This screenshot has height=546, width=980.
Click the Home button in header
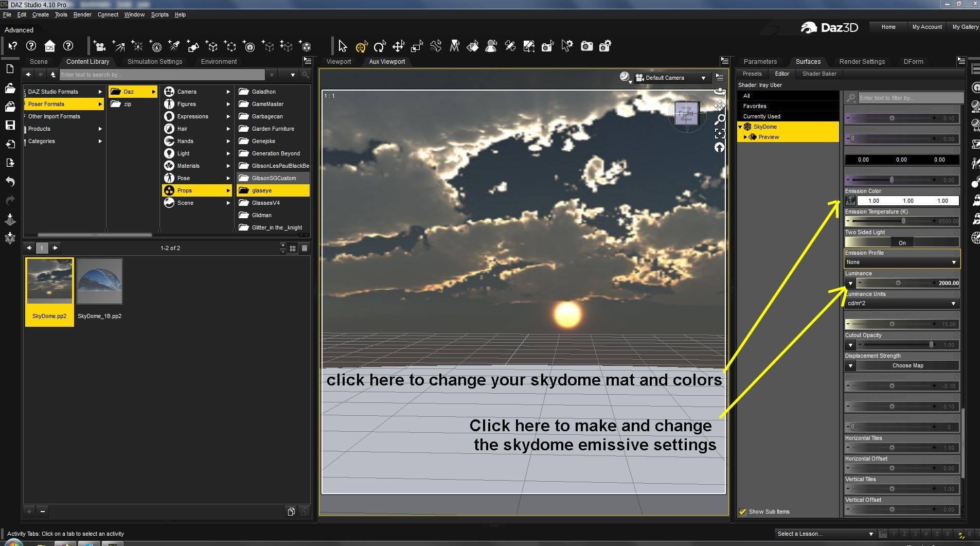click(888, 27)
